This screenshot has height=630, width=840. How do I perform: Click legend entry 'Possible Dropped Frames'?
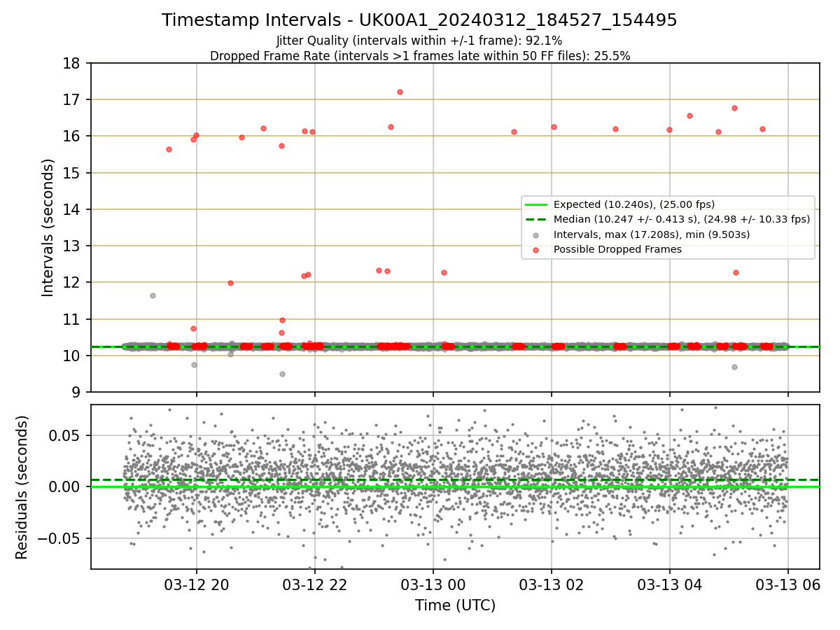click(x=617, y=249)
